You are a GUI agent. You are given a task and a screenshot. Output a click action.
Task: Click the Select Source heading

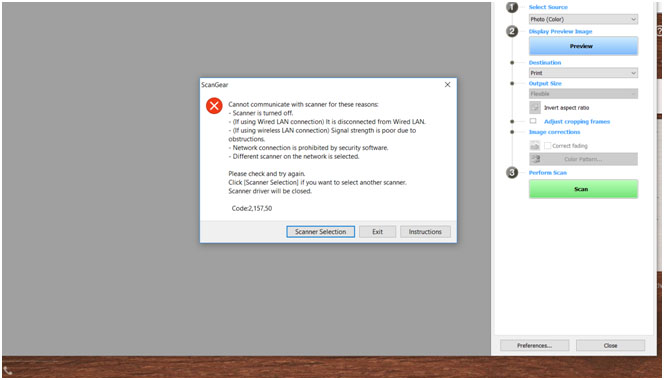tap(548, 7)
